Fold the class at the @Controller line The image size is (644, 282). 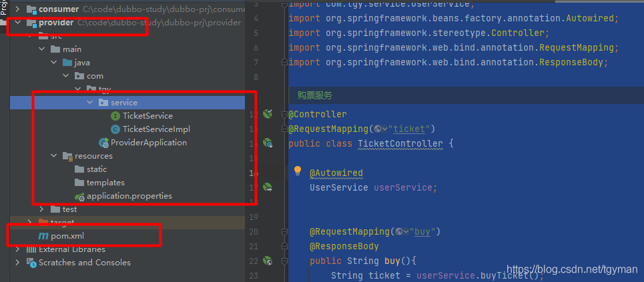click(x=284, y=114)
